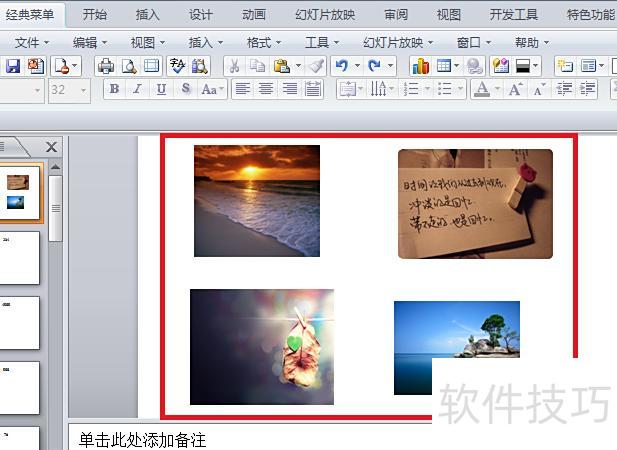Expand the Undo history arrow
The height and width of the screenshot is (450, 617).
[357, 66]
